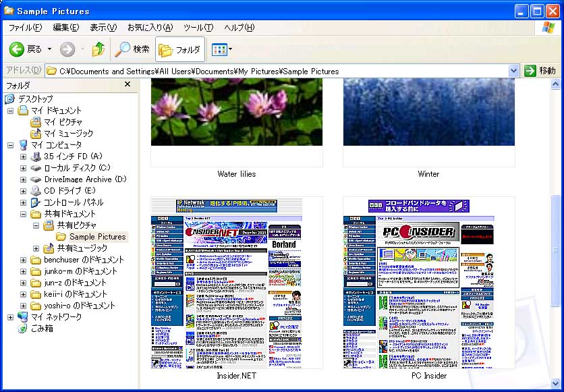Collapse the 共有ピクチャ tree node
The image size is (564, 392).
coord(36,225)
